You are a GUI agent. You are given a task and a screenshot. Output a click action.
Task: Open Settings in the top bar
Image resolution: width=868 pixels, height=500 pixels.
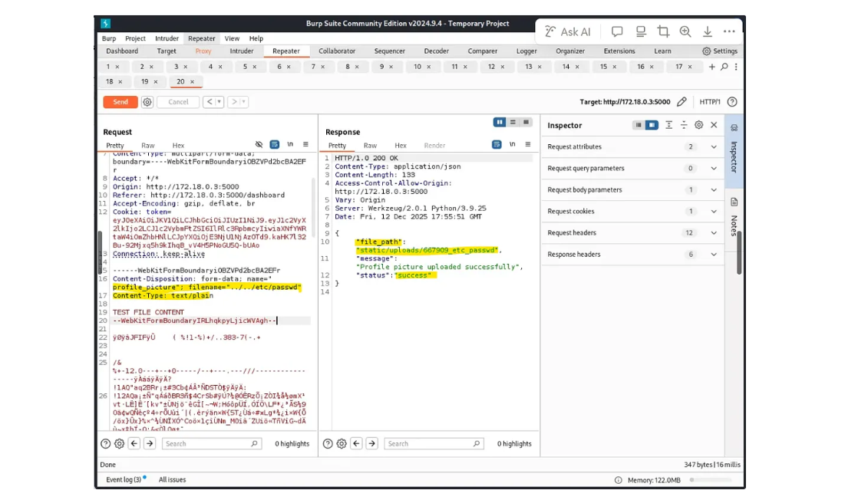(720, 51)
